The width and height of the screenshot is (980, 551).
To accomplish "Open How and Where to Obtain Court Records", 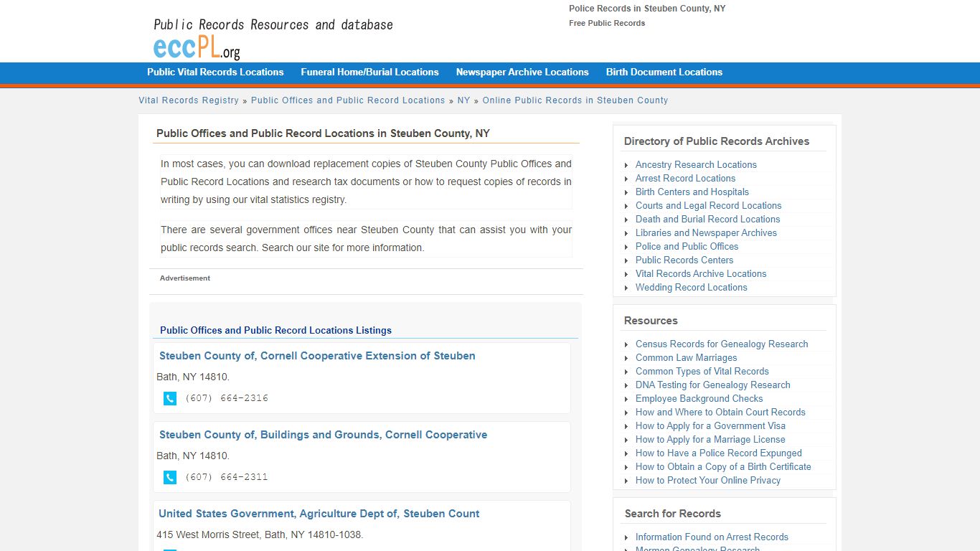I will point(720,413).
